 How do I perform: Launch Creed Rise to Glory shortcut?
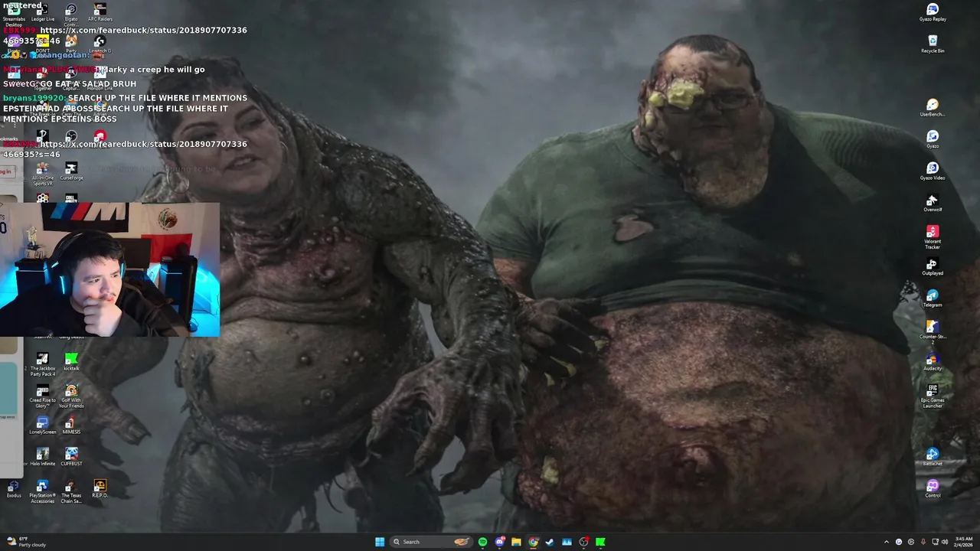click(42, 396)
